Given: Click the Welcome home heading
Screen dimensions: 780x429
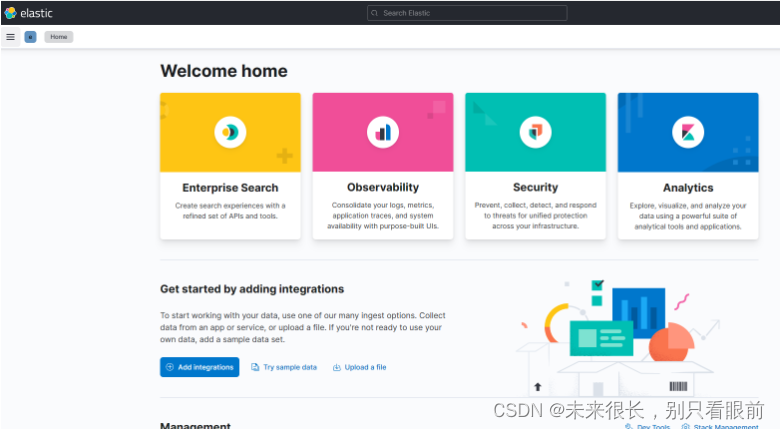Looking at the screenshot, I should pyautogui.click(x=224, y=71).
